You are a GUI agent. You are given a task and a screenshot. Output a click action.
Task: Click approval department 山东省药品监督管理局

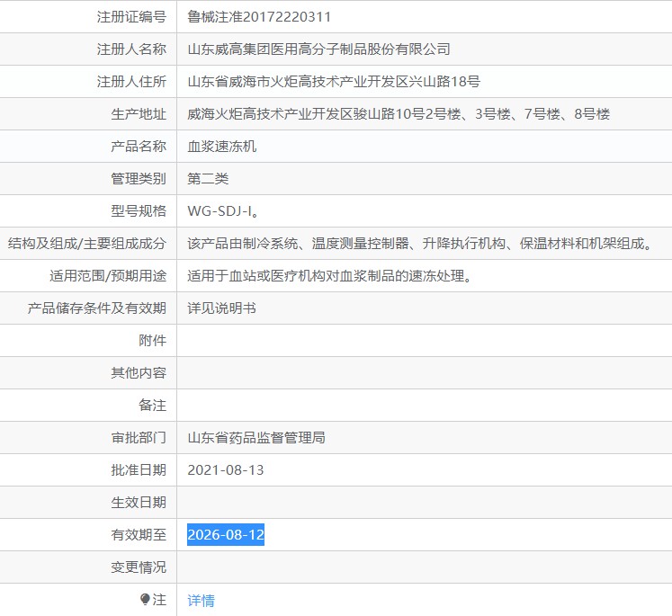click(x=256, y=437)
